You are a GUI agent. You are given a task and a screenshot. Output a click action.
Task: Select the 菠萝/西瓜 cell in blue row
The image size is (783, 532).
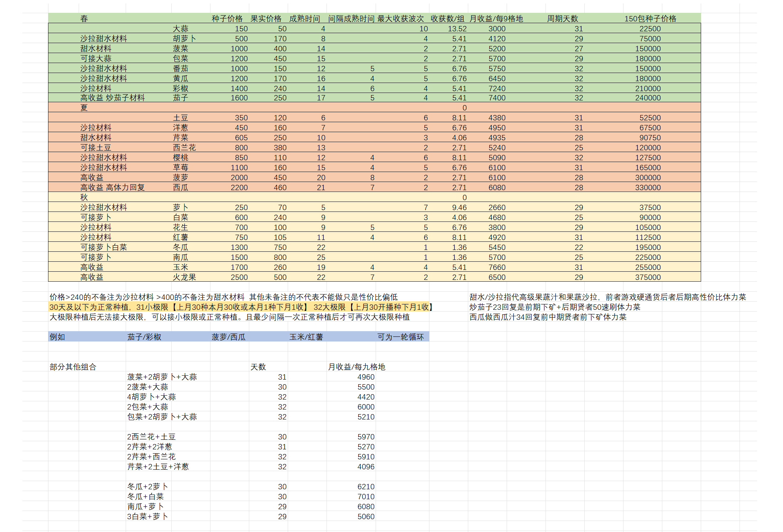coord(229,337)
